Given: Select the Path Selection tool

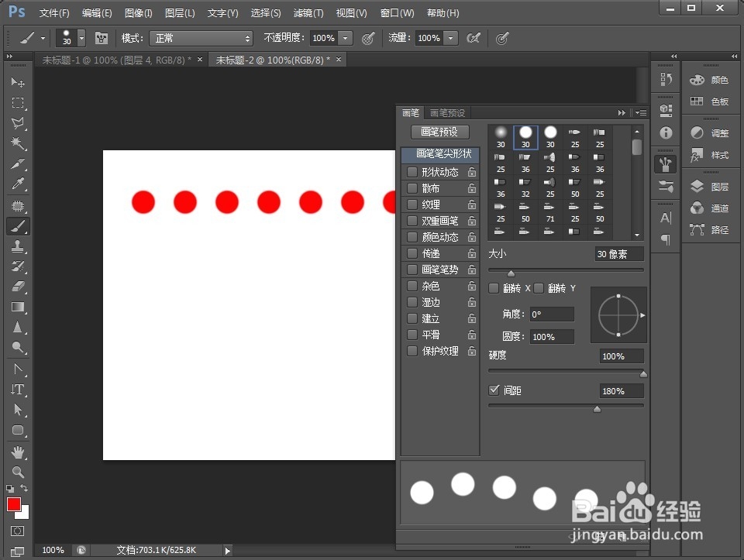Looking at the screenshot, I should pos(18,409).
